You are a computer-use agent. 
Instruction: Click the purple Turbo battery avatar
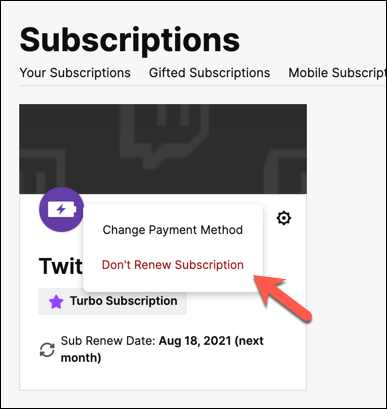pyautogui.click(x=61, y=210)
